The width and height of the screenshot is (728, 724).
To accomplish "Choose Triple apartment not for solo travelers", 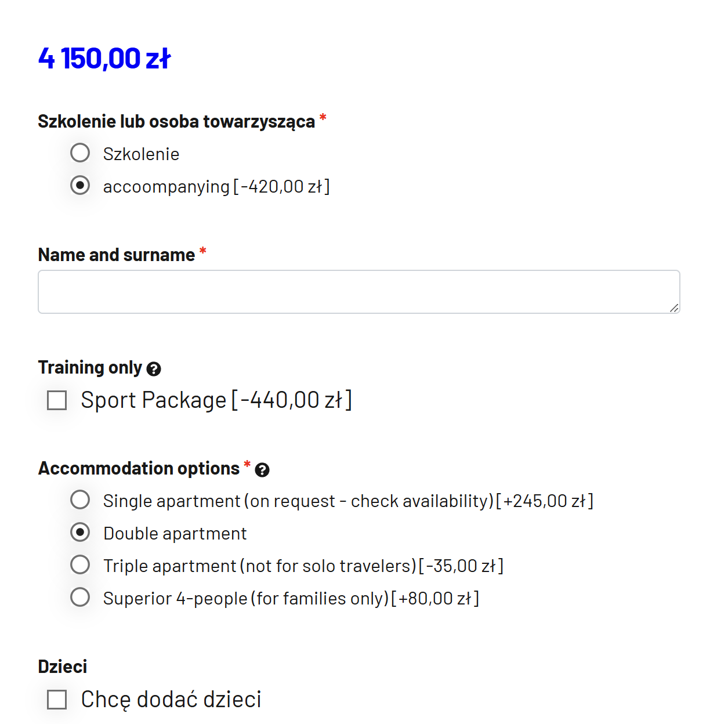I will point(80,565).
